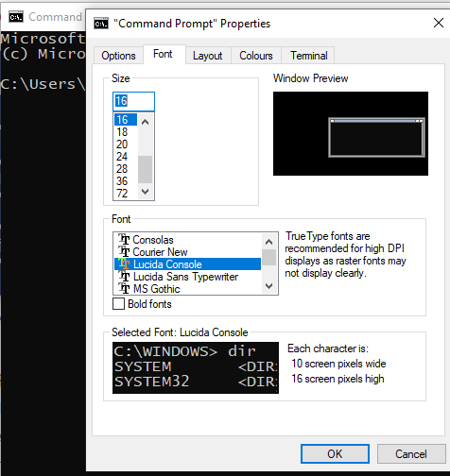Screen dimensions: 450x476
Task: Click the selected font sample preview
Action: [x=196, y=367]
